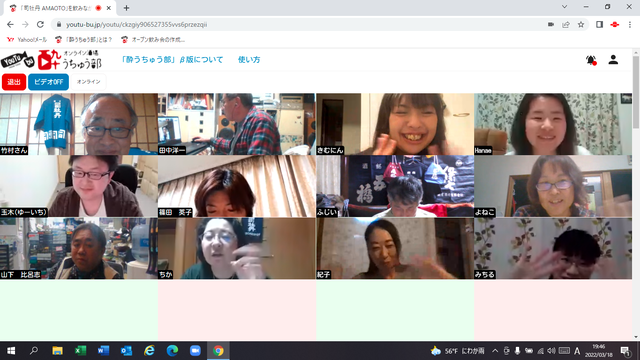Launch Word from the taskbar

coord(103,351)
